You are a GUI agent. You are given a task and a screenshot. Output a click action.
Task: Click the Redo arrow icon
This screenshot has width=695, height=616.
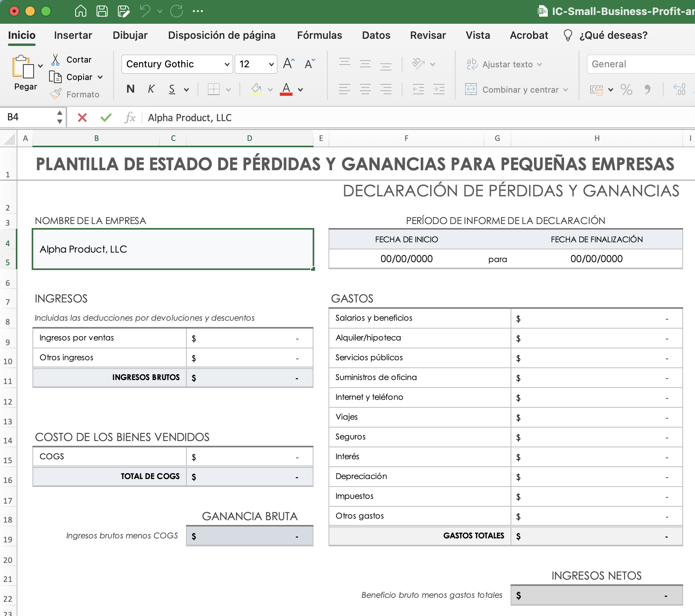click(x=177, y=11)
